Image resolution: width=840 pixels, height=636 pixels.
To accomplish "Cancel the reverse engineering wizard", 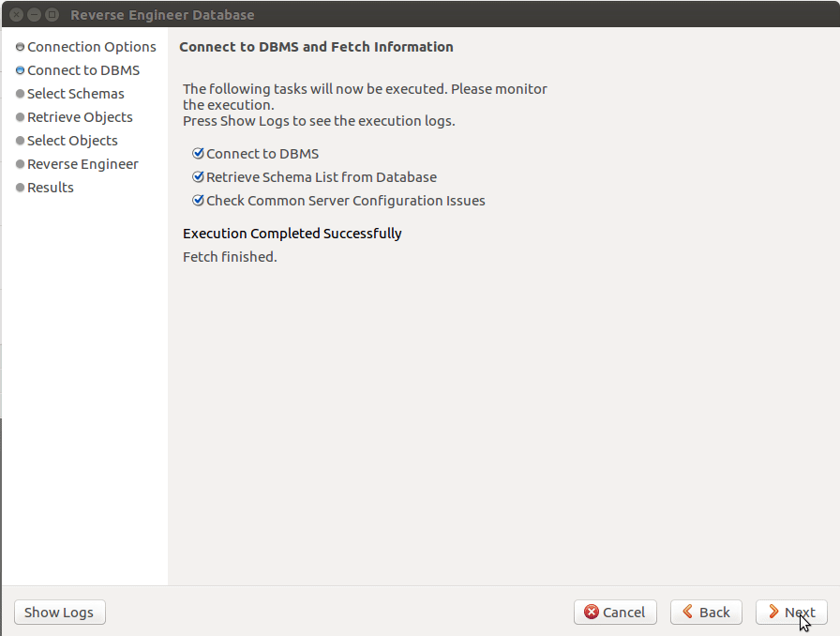I will [x=615, y=613].
